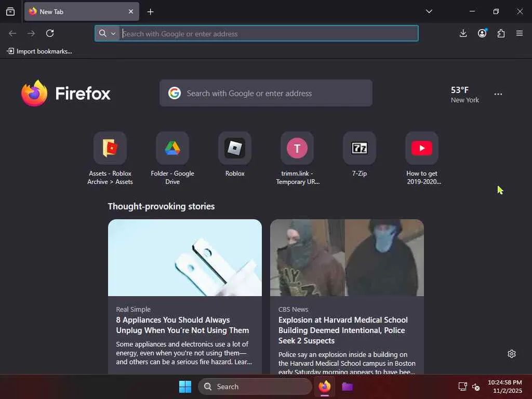This screenshot has height=399, width=532.
Task: Expand the list all tabs chevron
Action: point(429,11)
